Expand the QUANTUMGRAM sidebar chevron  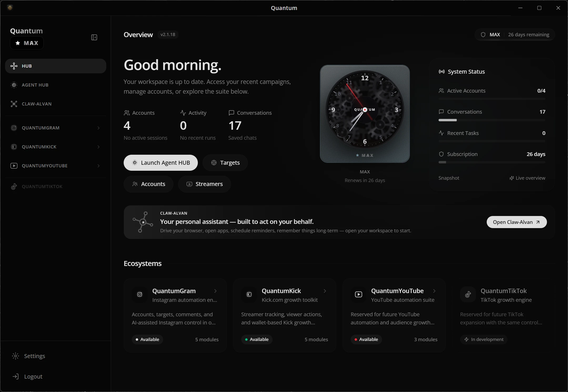pyautogui.click(x=99, y=128)
